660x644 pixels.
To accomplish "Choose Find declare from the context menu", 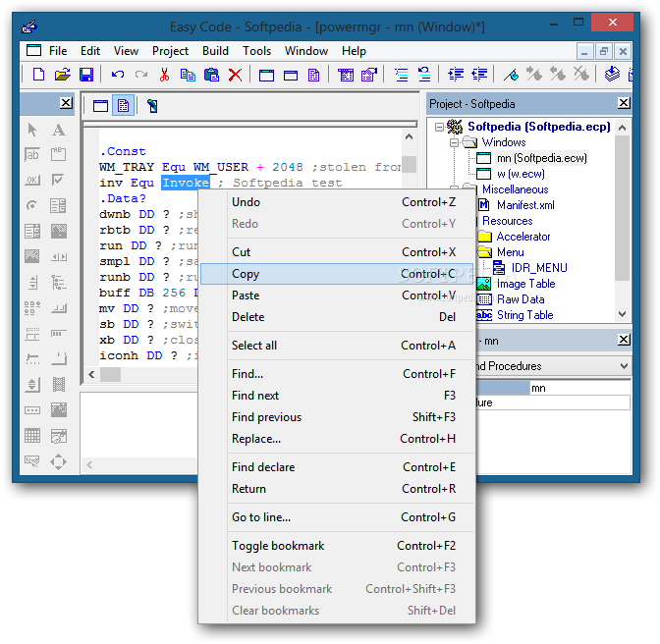I will (337, 467).
